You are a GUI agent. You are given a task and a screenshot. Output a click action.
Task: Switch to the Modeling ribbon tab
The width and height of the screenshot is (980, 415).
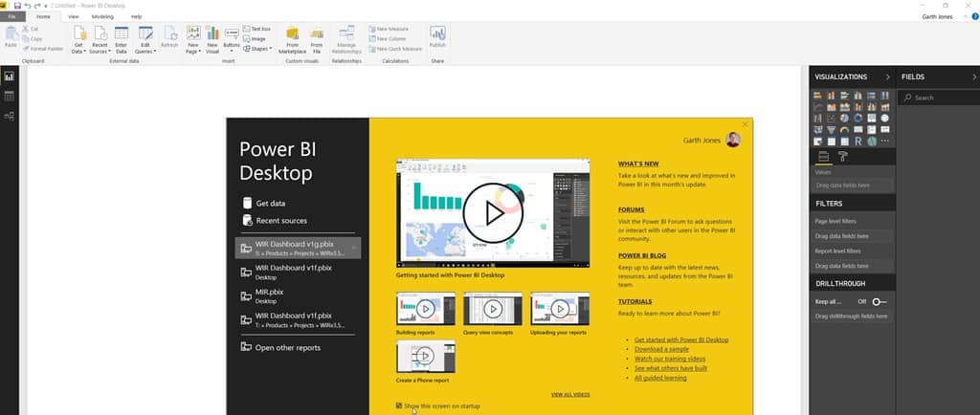(102, 16)
